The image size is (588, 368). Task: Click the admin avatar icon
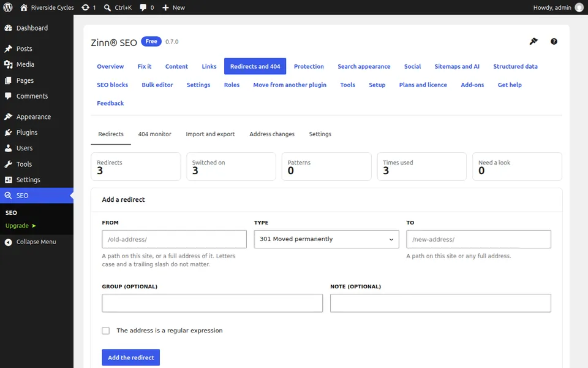click(579, 7)
